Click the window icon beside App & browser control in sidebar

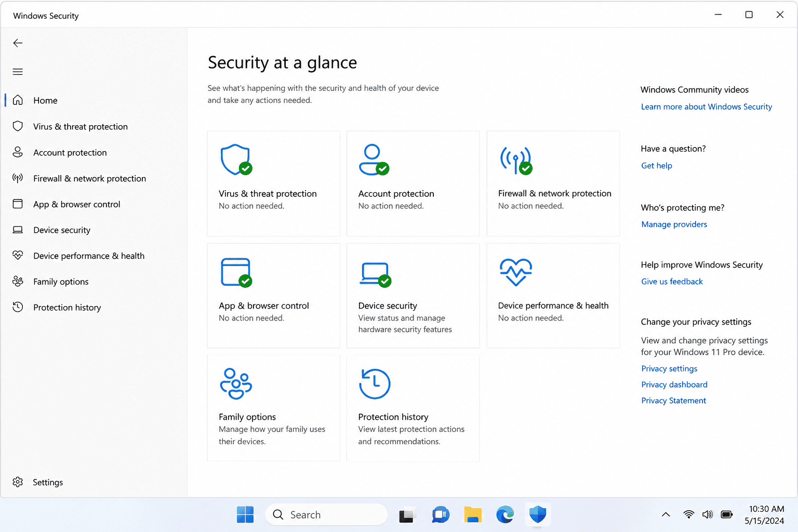tap(18, 204)
